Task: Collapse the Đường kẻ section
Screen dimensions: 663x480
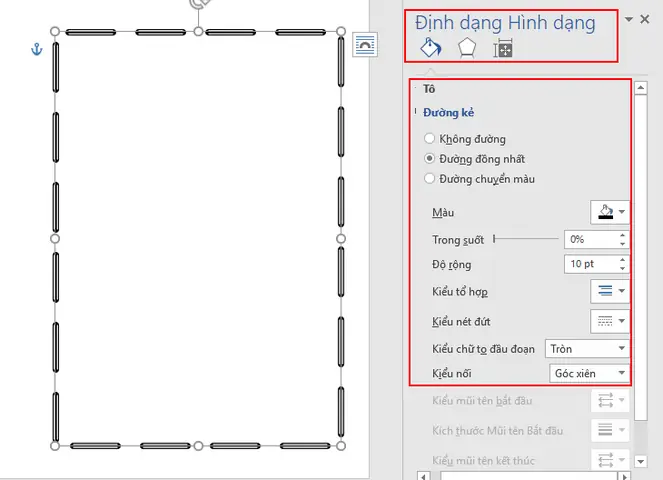Action: pyautogui.click(x=448, y=112)
